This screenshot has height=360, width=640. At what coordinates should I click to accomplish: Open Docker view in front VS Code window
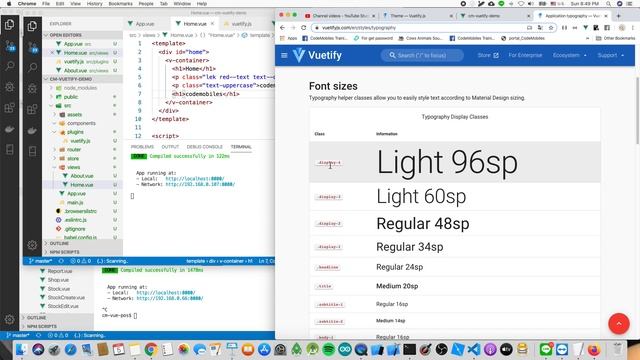tap(32, 131)
